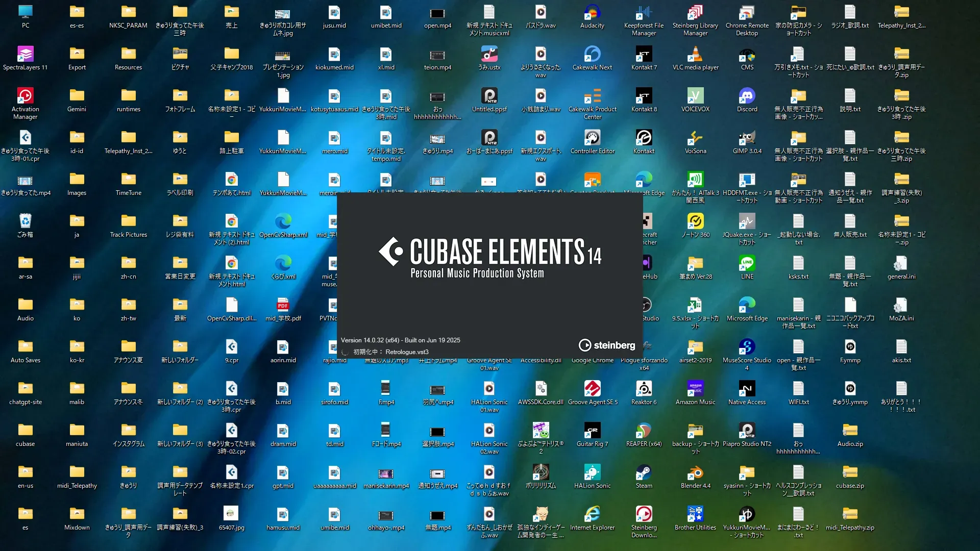Viewport: 980px width, 551px height.
Task: Click the Cakewalk Next icon
Action: (592, 55)
